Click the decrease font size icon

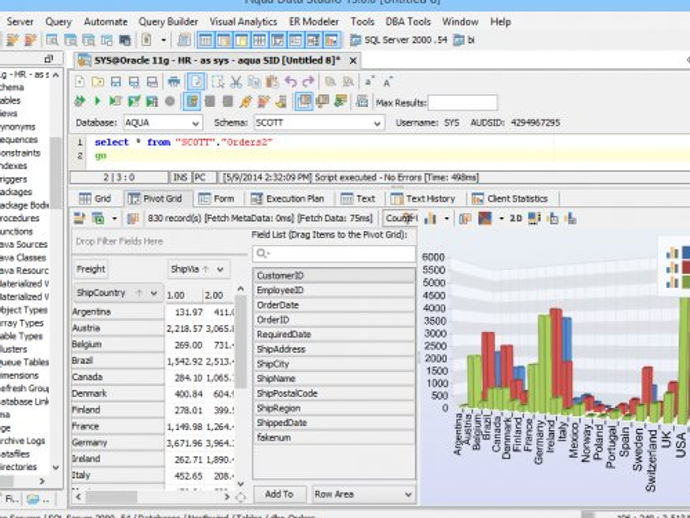coord(369,82)
